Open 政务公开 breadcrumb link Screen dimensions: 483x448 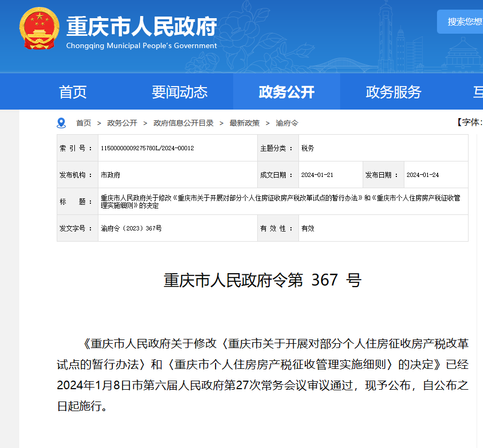(122, 123)
